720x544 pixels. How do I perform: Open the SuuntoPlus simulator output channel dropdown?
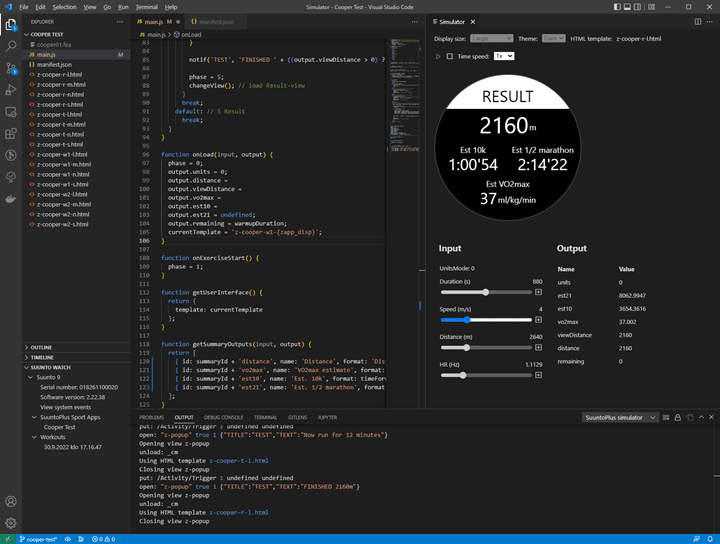[619, 417]
